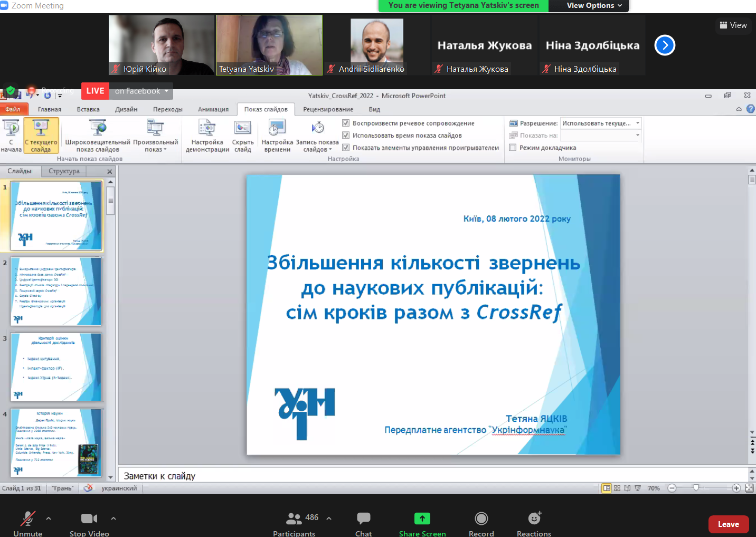Screen dimensions: 756x537
Task: Start slideshow from beginning icon
Action: [x=11, y=136]
